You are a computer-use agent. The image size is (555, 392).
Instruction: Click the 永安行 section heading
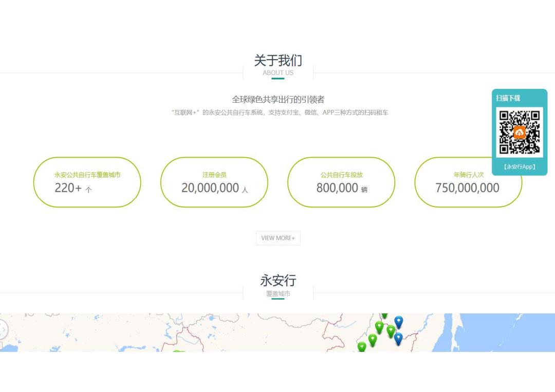click(278, 281)
